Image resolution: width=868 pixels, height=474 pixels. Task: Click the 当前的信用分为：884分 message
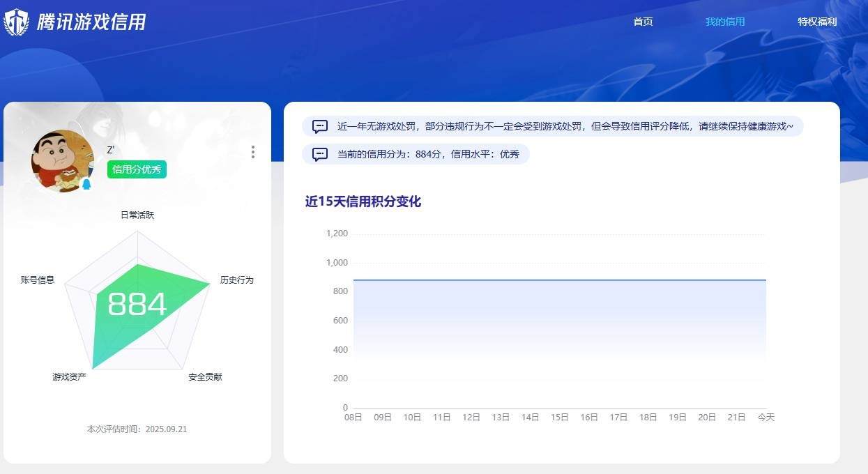pos(428,155)
